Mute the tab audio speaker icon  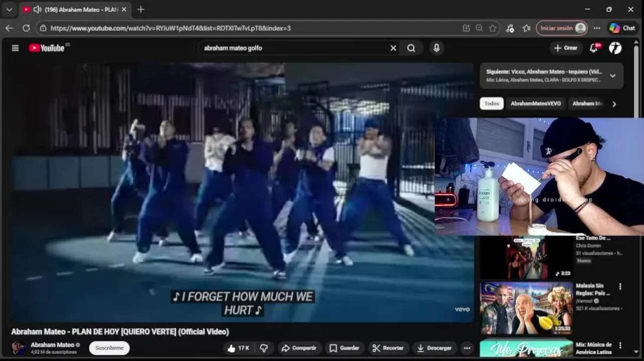pyautogui.click(x=37, y=10)
